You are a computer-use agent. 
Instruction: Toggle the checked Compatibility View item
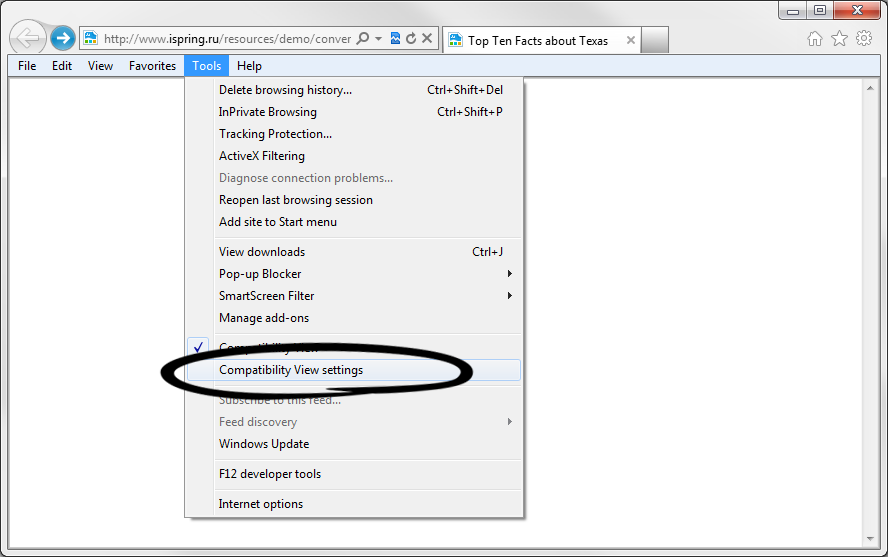tap(354, 348)
